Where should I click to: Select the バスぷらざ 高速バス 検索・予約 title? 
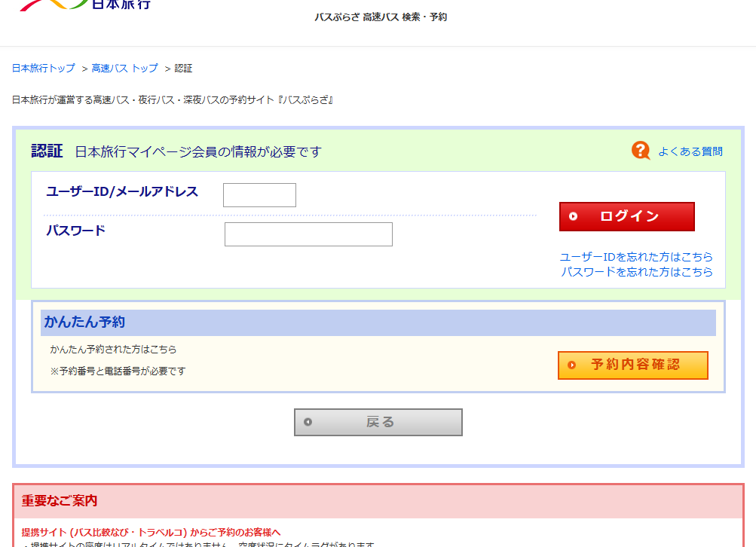(381, 17)
